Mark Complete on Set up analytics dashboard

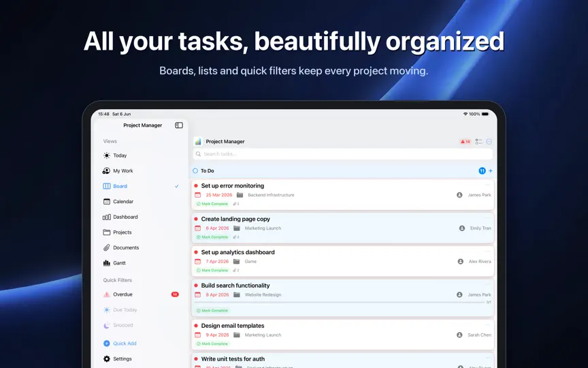tap(212, 271)
